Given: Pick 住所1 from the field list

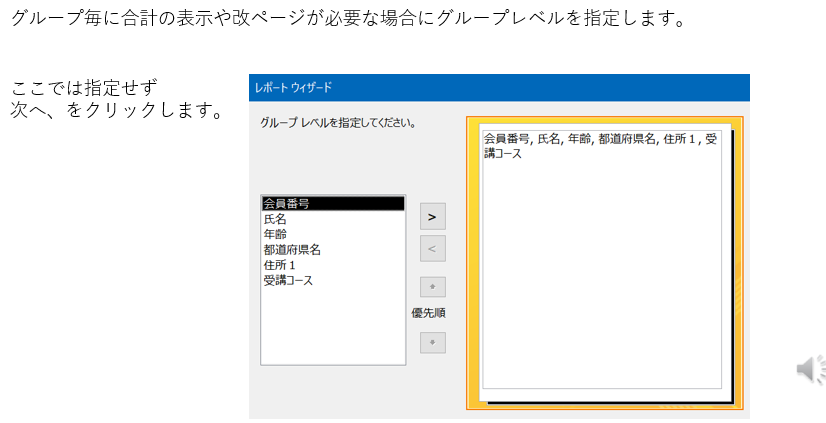Looking at the screenshot, I should click(280, 266).
